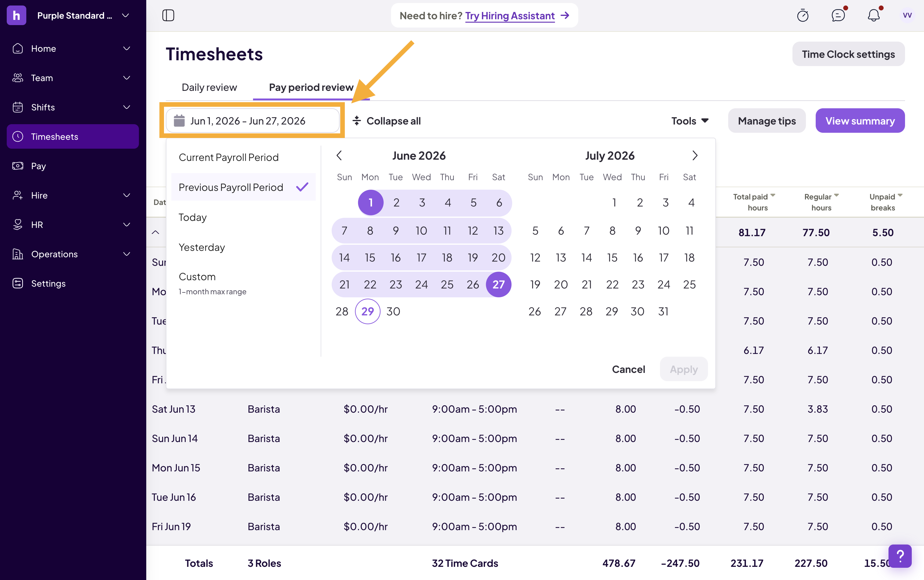Expand the Team menu chevron
The image size is (924, 580).
127,78
